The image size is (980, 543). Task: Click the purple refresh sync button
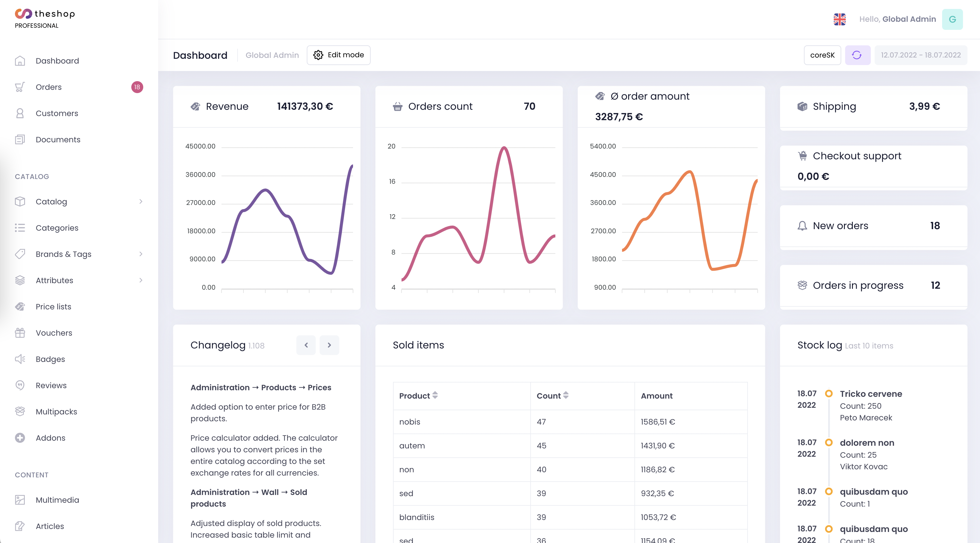[857, 55]
